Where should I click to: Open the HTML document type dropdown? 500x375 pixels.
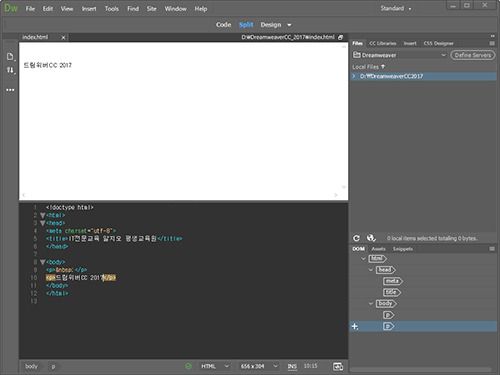click(x=215, y=366)
